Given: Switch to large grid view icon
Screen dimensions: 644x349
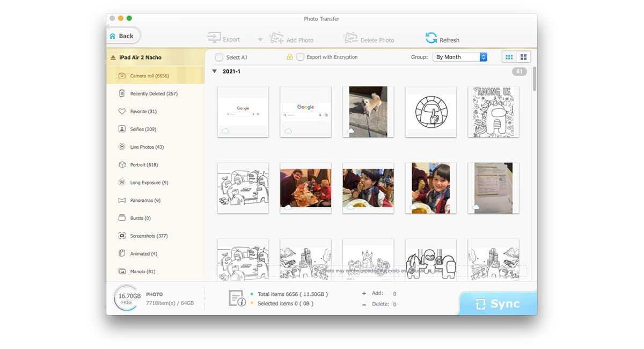Looking at the screenshot, I should 524,57.
